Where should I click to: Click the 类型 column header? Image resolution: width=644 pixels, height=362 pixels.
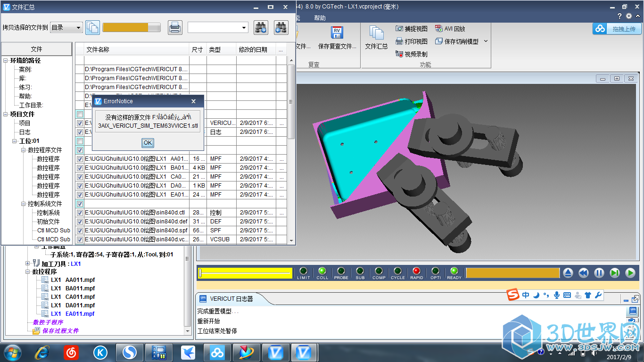222,49
